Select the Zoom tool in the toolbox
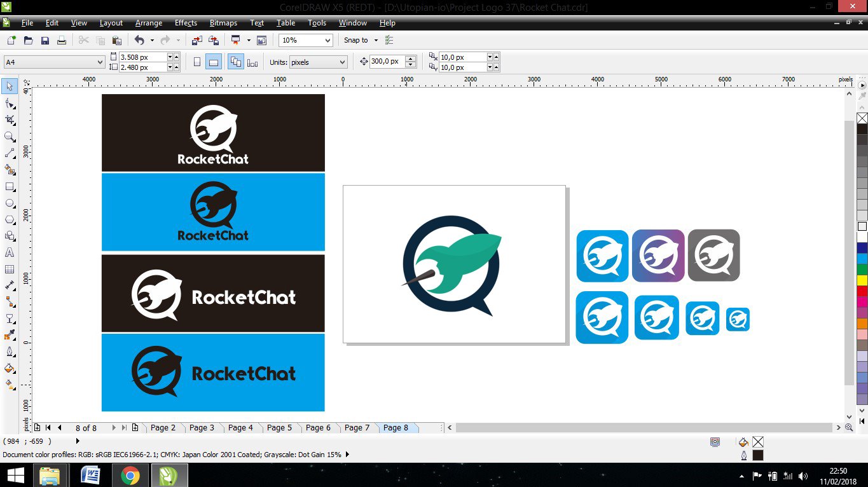Screen dimensions: 868x487 (10, 136)
